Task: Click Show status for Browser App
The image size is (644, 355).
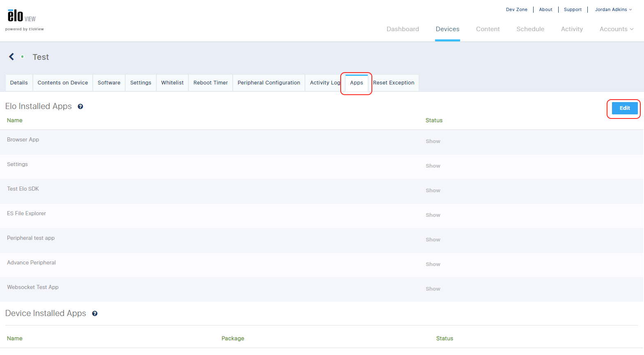Action: [433, 141]
